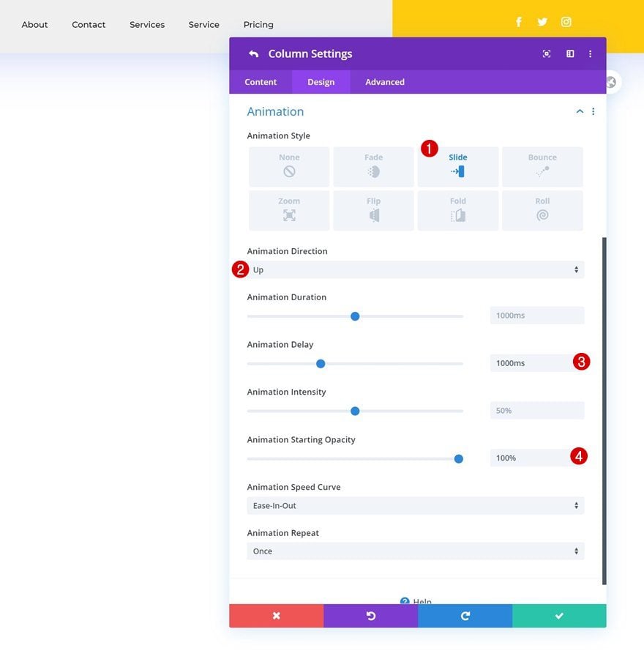The height and width of the screenshot is (659, 644).
Task: Switch to the Advanced tab
Action: tap(385, 82)
